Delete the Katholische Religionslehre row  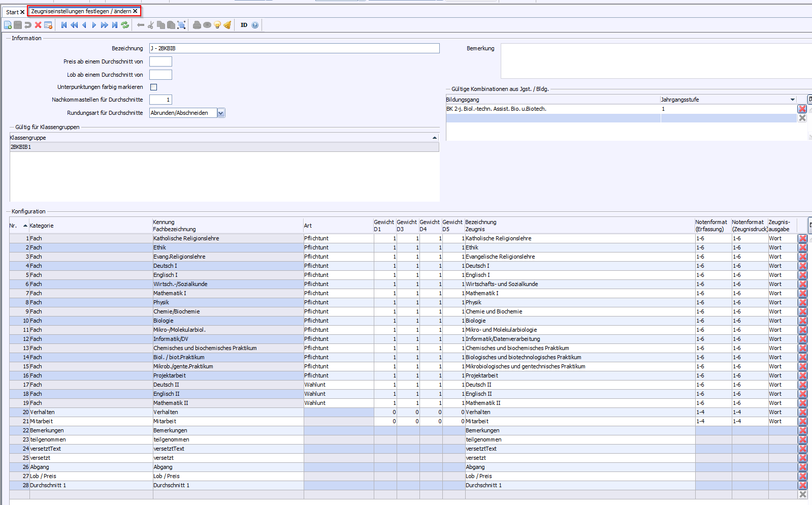pyautogui.click(x=802, y=239)
